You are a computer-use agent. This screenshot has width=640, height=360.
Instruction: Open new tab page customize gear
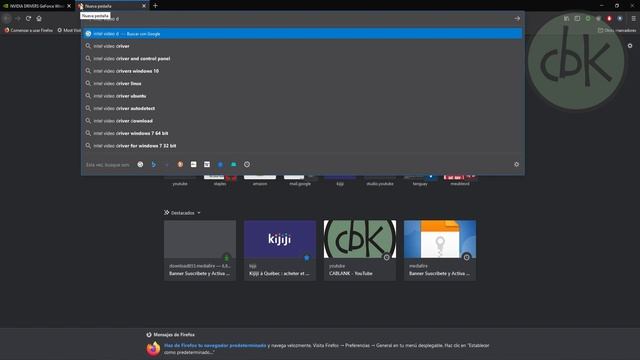pos(630,46)
